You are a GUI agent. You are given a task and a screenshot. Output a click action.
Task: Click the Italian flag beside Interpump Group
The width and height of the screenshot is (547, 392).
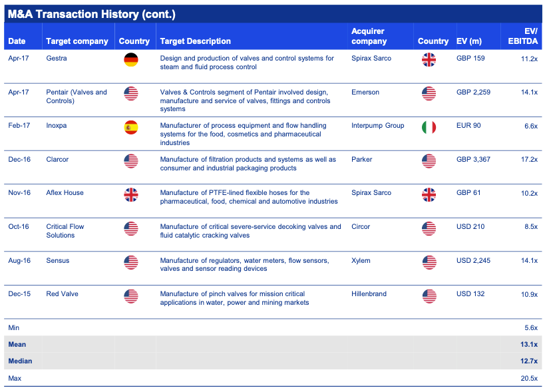tap(429, 127)
